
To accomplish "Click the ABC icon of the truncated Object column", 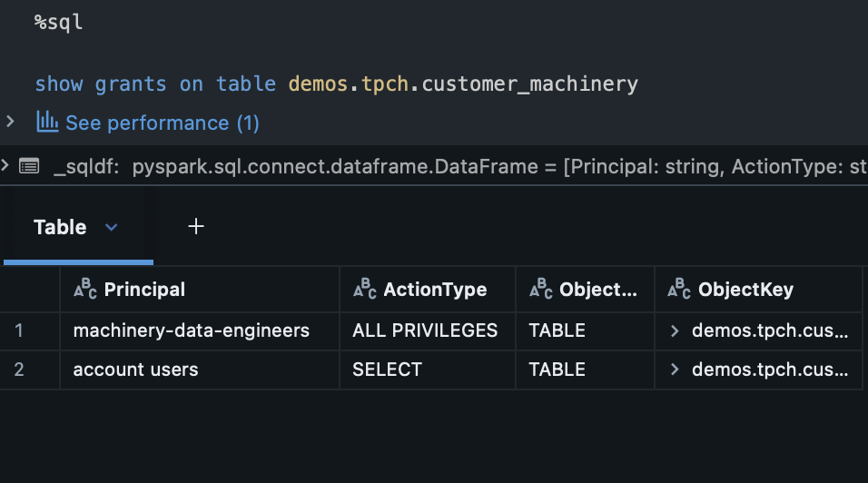I will [x=540, y=290].
